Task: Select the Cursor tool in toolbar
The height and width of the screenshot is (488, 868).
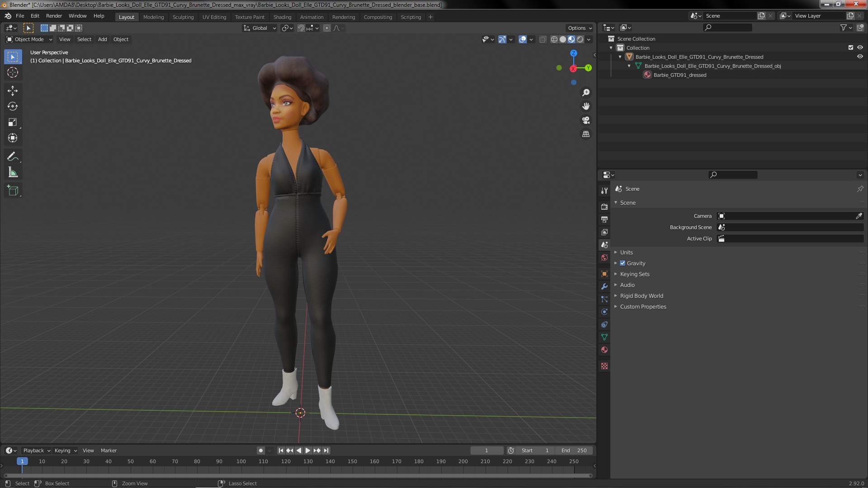Action: click(x=13, y=72)
